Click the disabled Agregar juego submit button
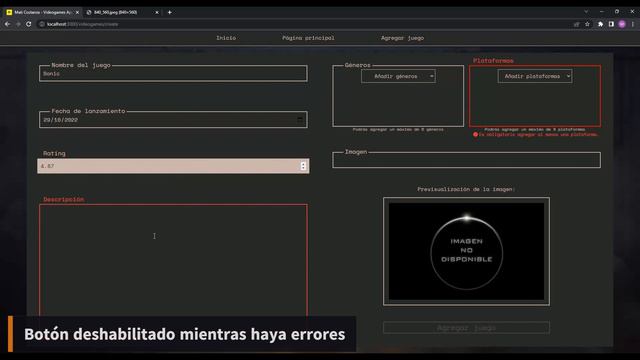 (x=466, y=327)
